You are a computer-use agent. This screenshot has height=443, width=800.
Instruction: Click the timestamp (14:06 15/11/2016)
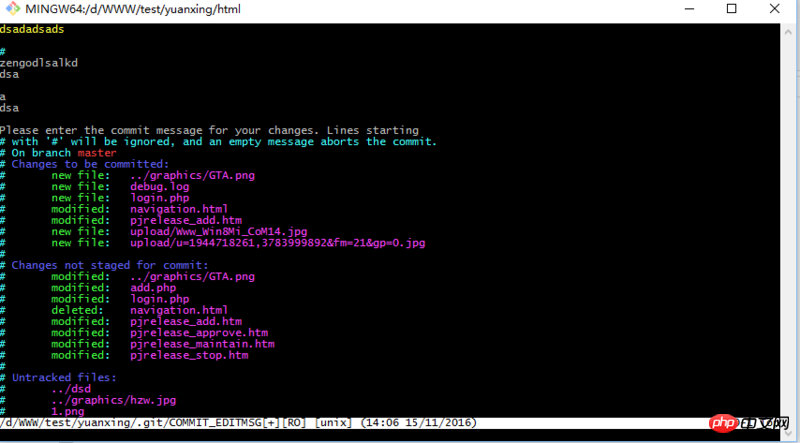[x=418, y=423]
